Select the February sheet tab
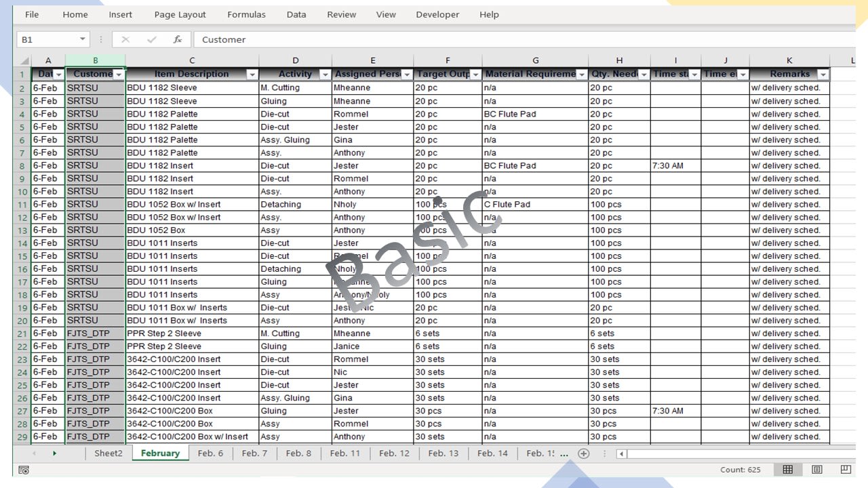The width and height of the screenshot is (868, 488). click(160, 453)
